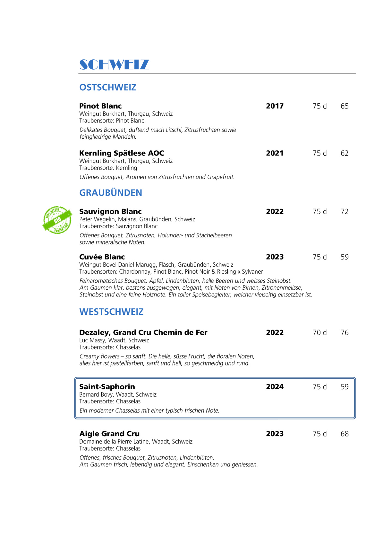Viewport: 392px width, 555px height.
Task: Click the Kernling Spätlese AOC title
Action: pyautogui.click(x=122, y=153)
